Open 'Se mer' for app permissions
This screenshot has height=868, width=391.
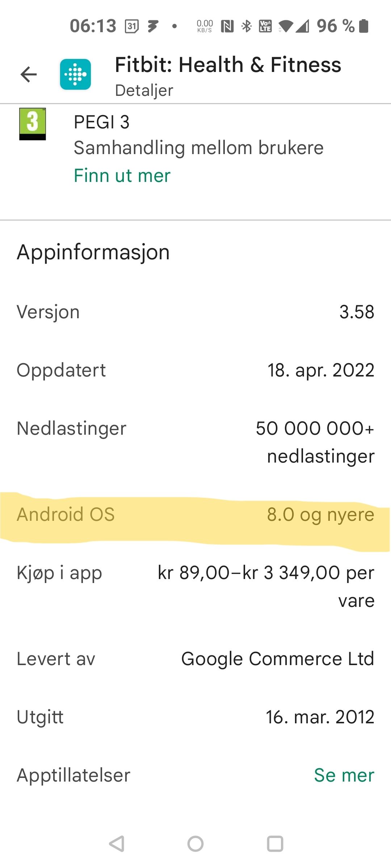pos(344,775)
